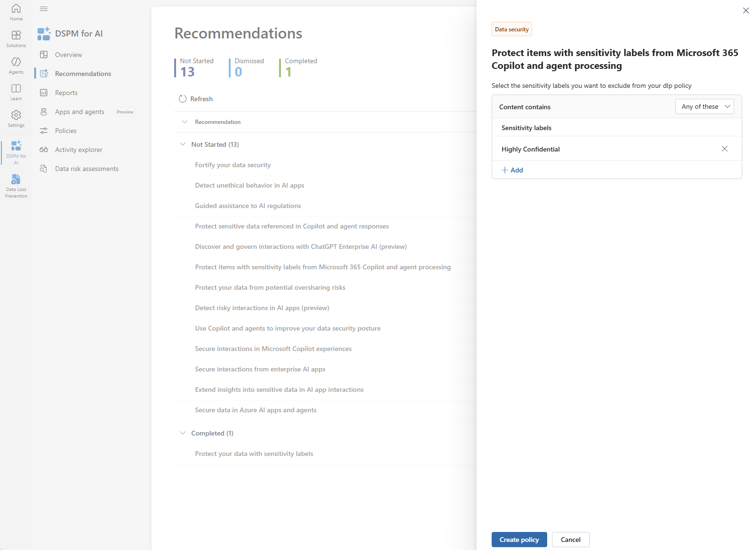Screen dimensions: 756x550
Task: Open Activity explorer navigation item
Action: (78, 150)
